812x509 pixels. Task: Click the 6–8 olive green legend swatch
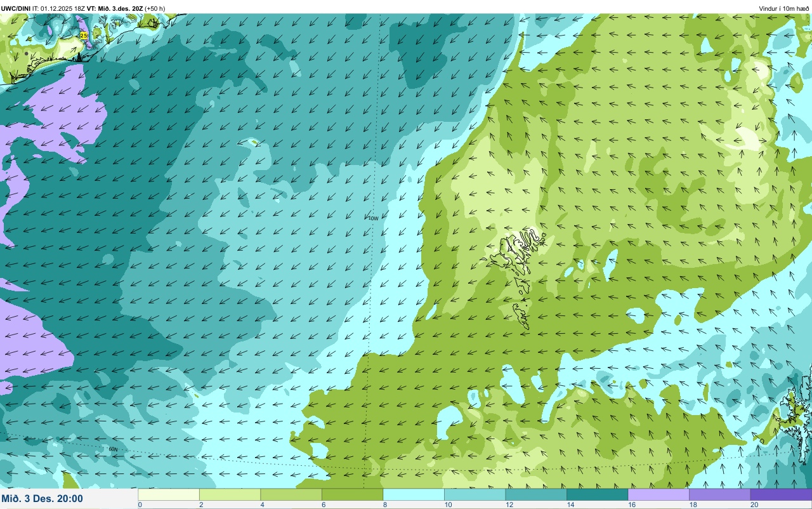[352, 494]
